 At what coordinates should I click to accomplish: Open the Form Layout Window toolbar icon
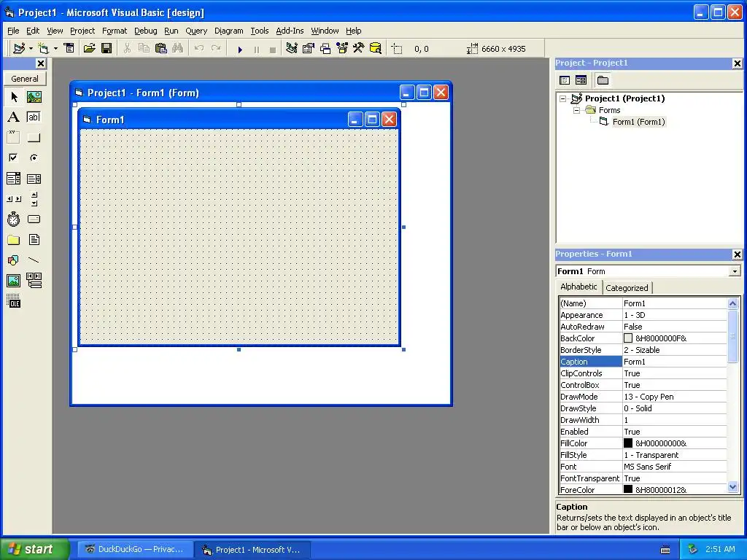click(x=325, y=48)
